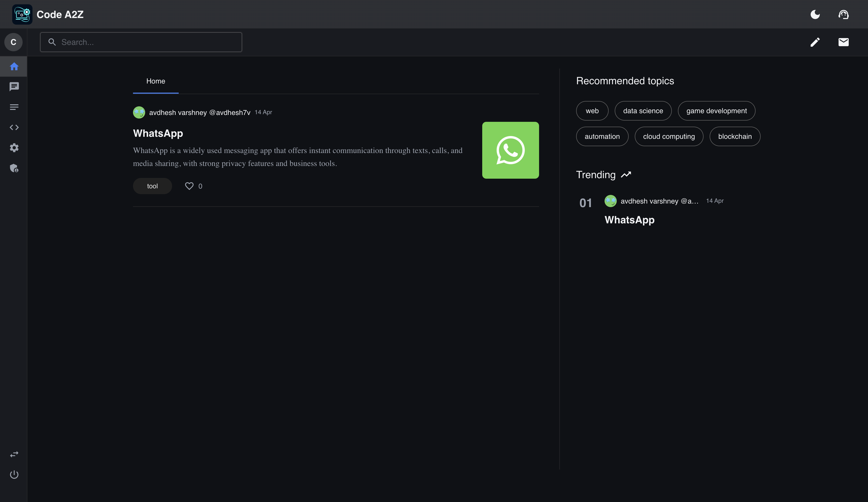This screenshot has width=868, height=502.
Task: Focus the Search input field
Action: pyautogui.click(x=141, y=42)
